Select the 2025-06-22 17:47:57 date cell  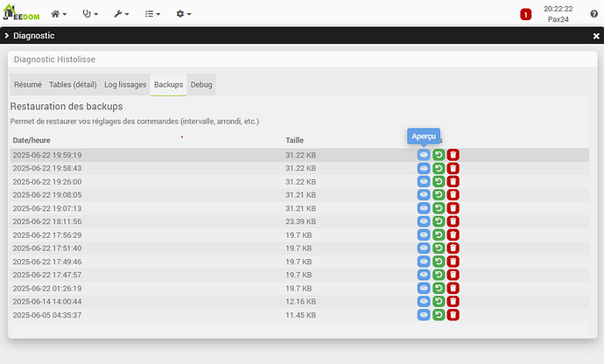pos(47,275)
